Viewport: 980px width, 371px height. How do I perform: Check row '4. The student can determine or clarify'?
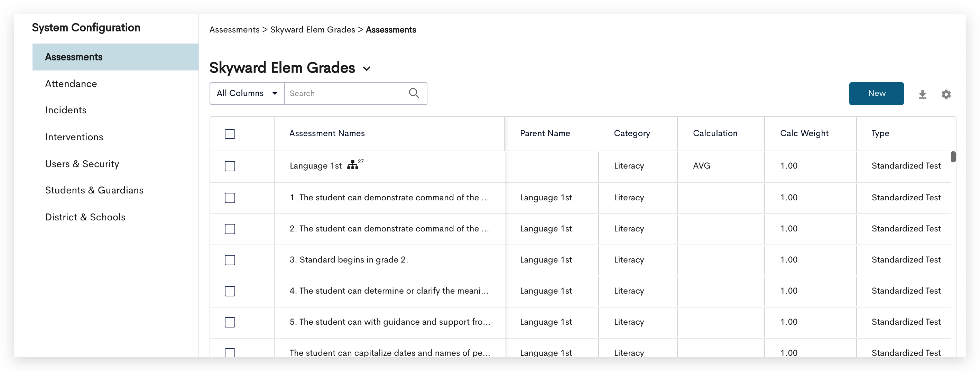click(230, 291)
